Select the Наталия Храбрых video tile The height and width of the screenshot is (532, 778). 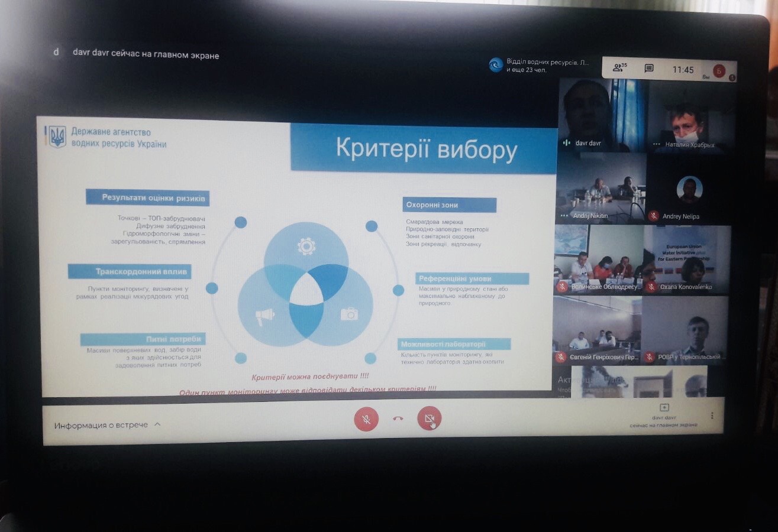click(690, 116)
